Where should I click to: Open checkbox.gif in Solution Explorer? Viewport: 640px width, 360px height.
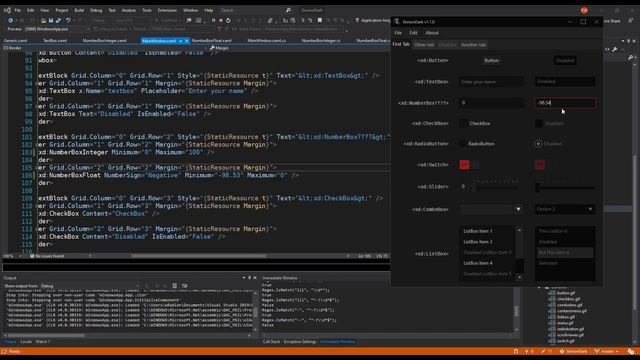(x=569, y=299)
